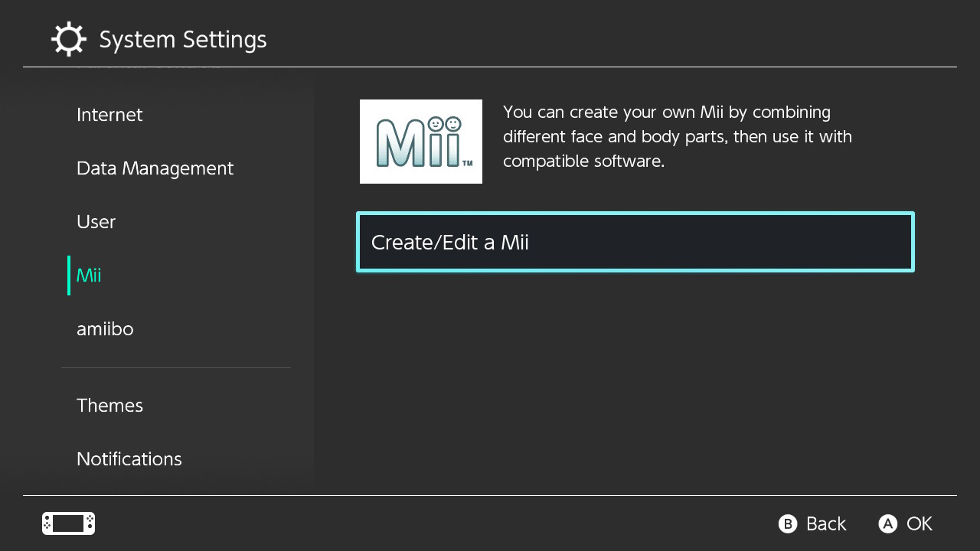This screenshot has width=980, height=551.
Task: Click the cut-off sidebar item above Internet
Action: tap(149, 70)
